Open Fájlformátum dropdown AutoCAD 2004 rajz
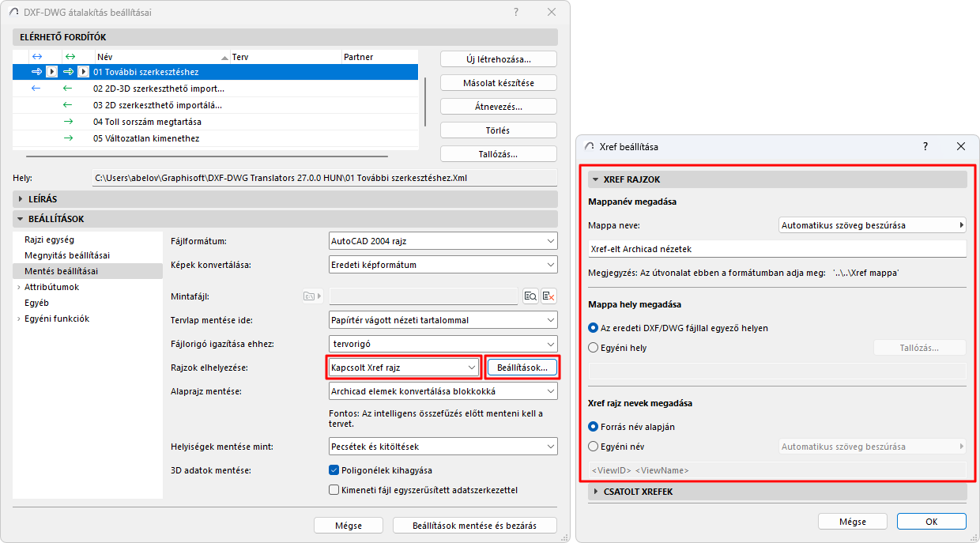 443,240
